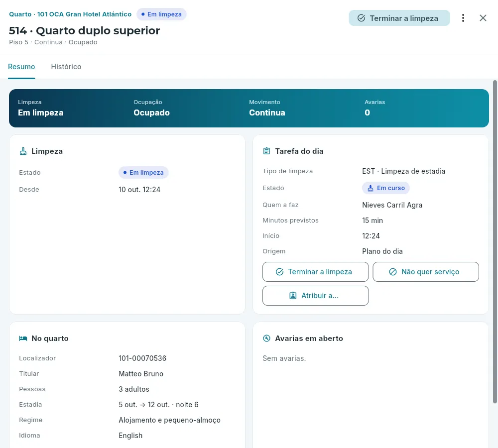Screen dimensions: 498x448
Task: Open the three-dot more options menu
Action: tap(463, 18)
